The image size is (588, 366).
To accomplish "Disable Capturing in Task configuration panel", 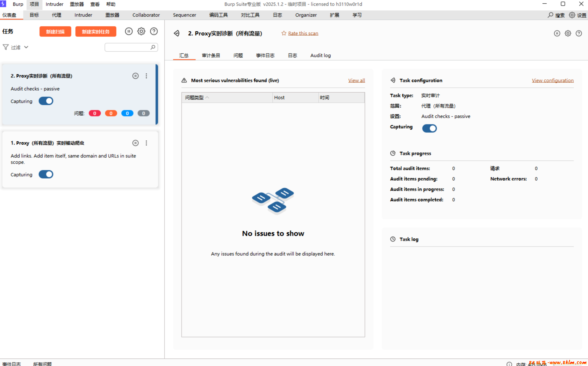I will point(429,128).
